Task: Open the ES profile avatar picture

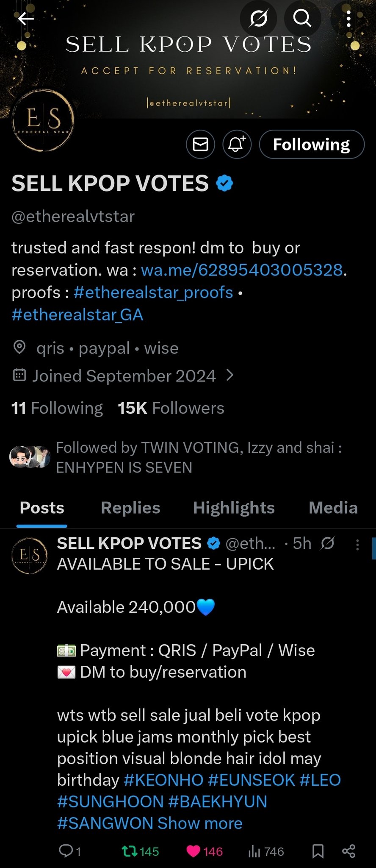Action: click(43, 120)
